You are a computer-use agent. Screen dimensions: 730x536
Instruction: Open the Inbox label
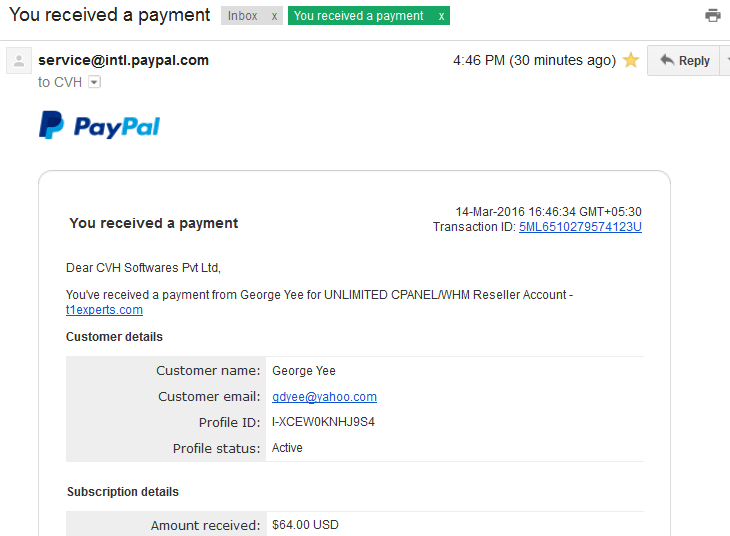click(243, 16)
